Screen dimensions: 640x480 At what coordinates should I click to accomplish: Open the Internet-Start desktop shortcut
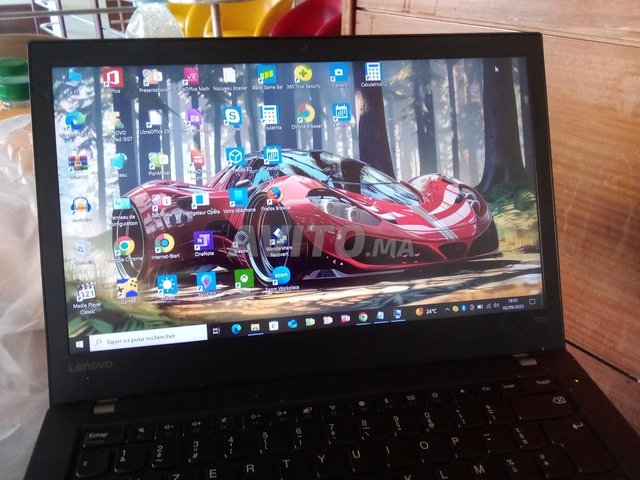[165, 247]
